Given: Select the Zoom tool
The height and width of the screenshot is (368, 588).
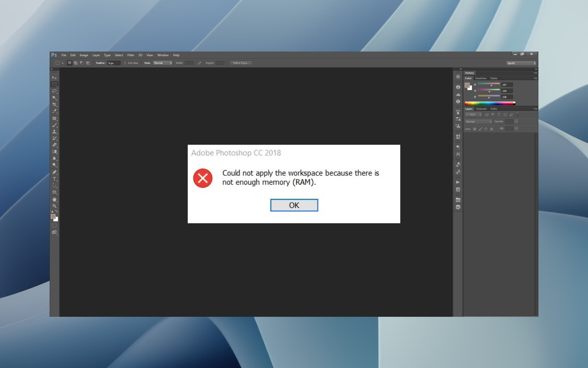Looking at the screenshot, I should pos(55,206).
